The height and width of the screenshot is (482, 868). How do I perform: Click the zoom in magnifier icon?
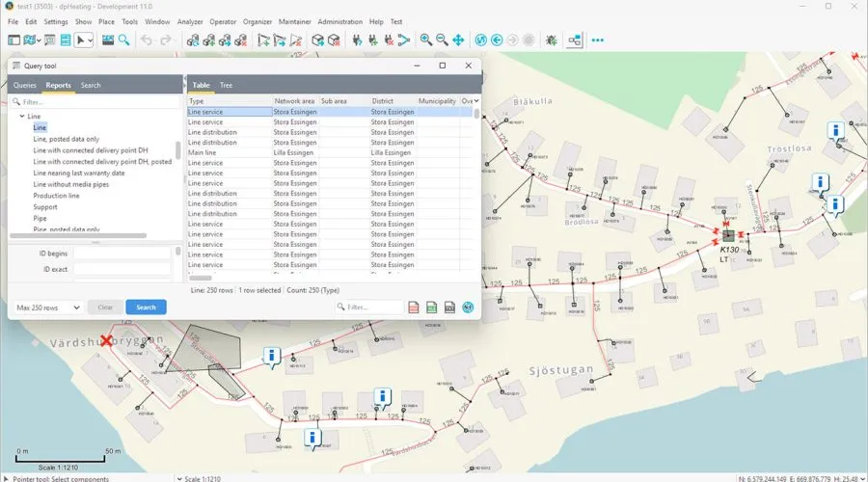click(x=425, y=40)
